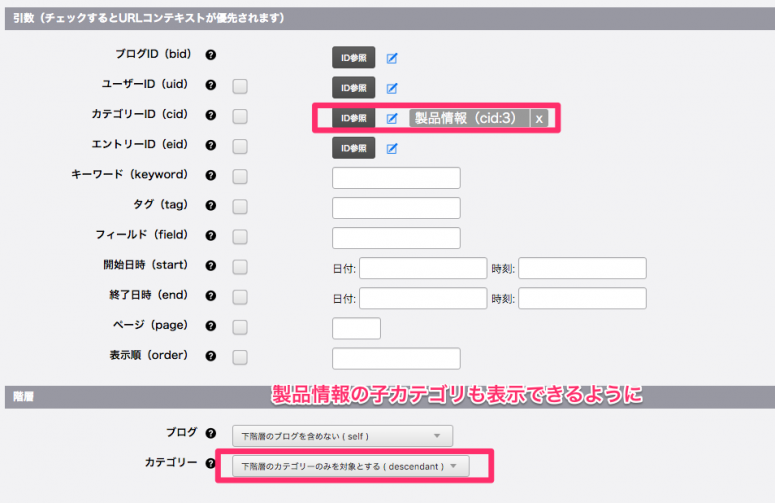Remove the 製品情報 (cid:3) selection
This screenshot has width=775, height=503.
point(539,118)
